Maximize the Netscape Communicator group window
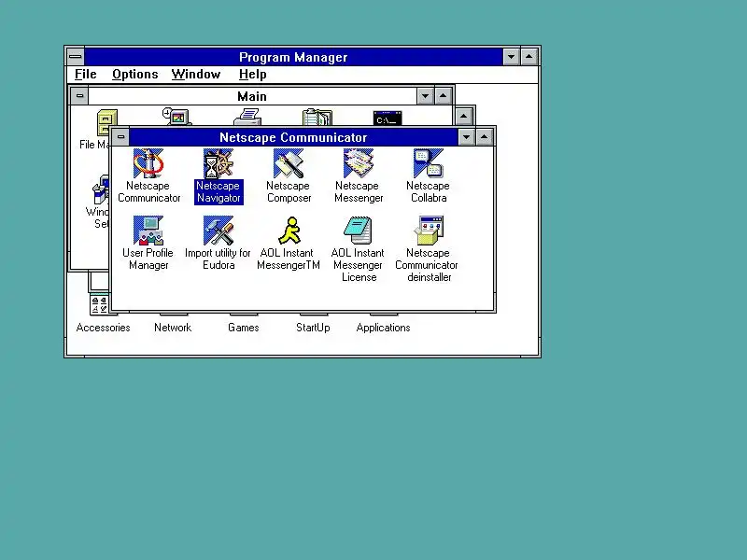Viewport: 747px width, 560px height. tap(484, 137)
